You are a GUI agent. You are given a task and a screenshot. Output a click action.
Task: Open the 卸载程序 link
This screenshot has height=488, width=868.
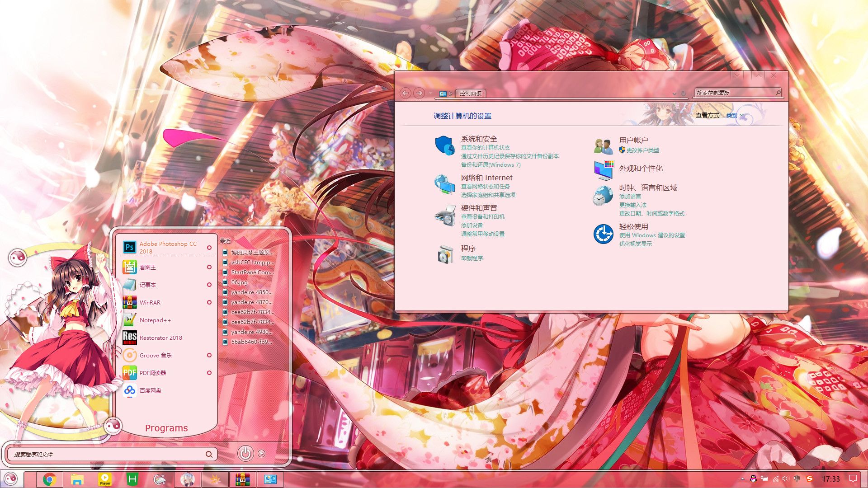click(472, 258)
